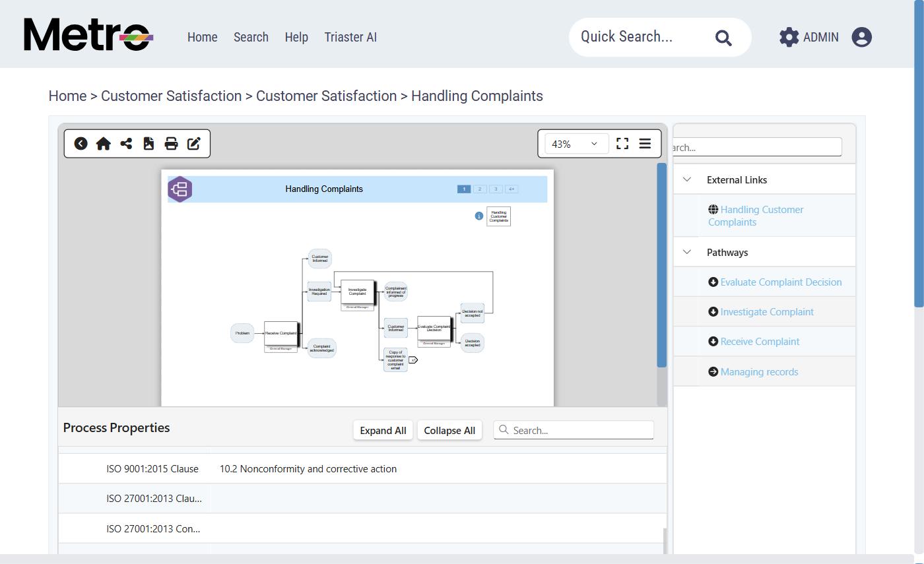924x564 pixels.
Task: Open the admin settings gear icon
Action: click(789, 37)
